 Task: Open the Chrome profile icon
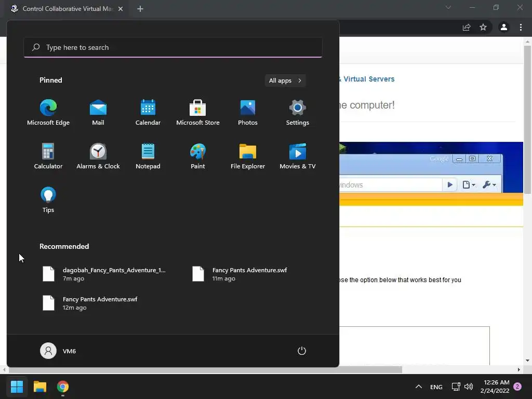[504, 27]
